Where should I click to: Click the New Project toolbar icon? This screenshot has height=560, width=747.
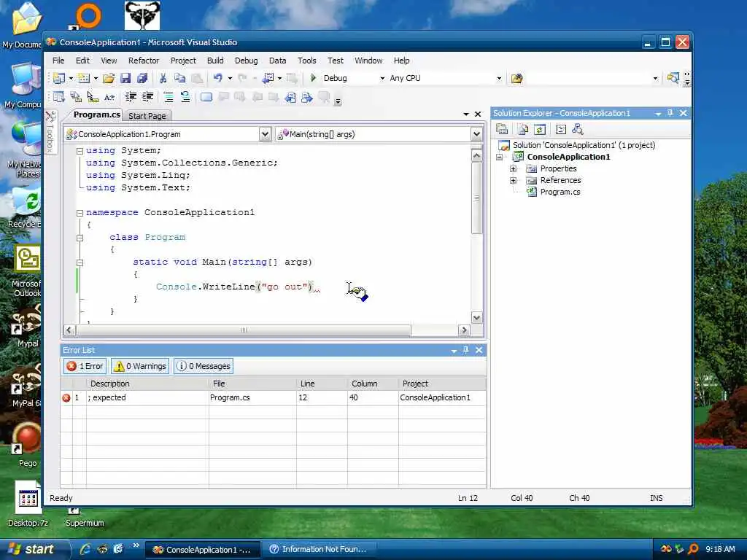(59, 78)
